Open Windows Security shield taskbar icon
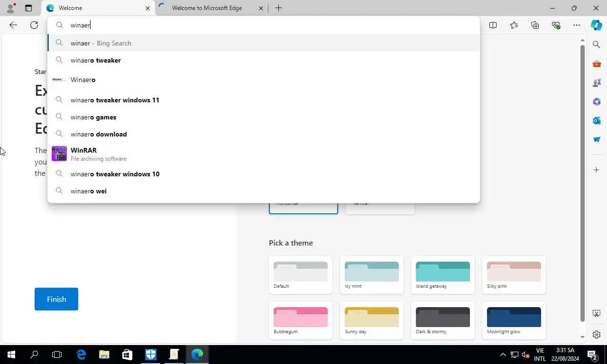This screenshot has height=364, width=607. coord(151,355)
